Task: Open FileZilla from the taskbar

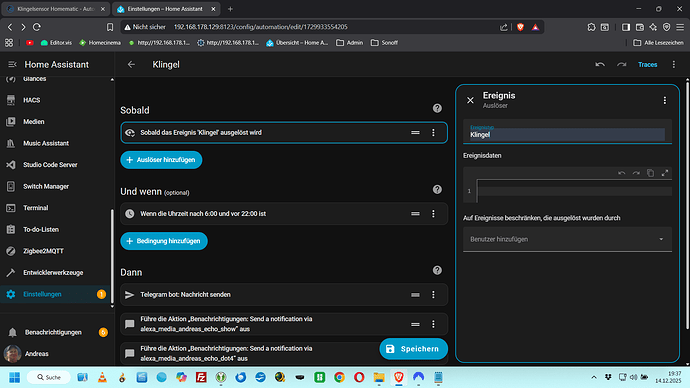Action: pos(201,377)
